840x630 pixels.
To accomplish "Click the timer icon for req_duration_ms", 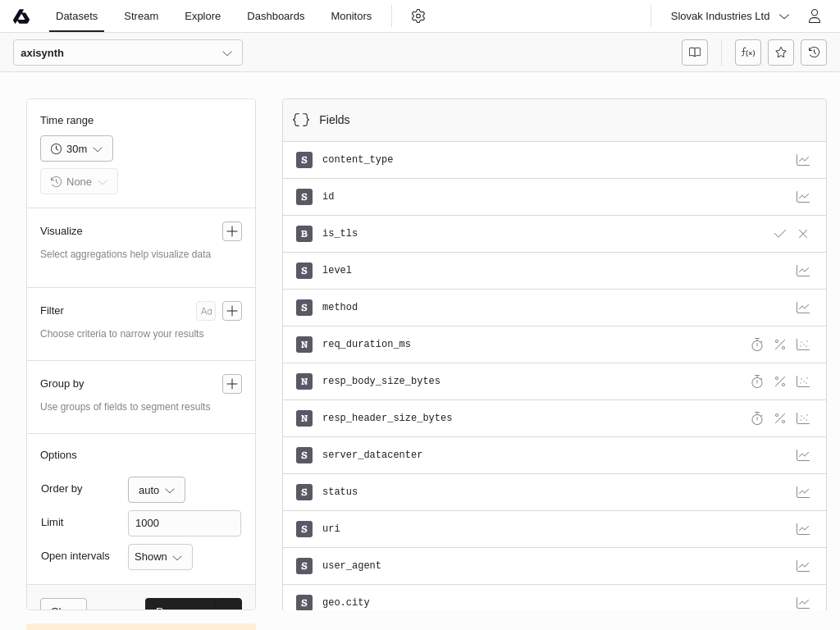I will click(x=757, y=345).
